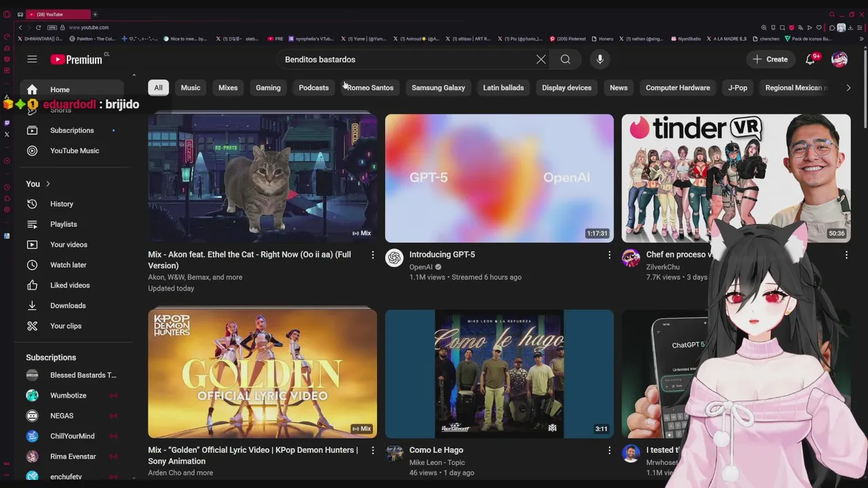Image resolution: width=868 pixels, height=488 pixels.
Task: Open the Introducing GPT-5 video thumbnail
Action: coord(499,178)
